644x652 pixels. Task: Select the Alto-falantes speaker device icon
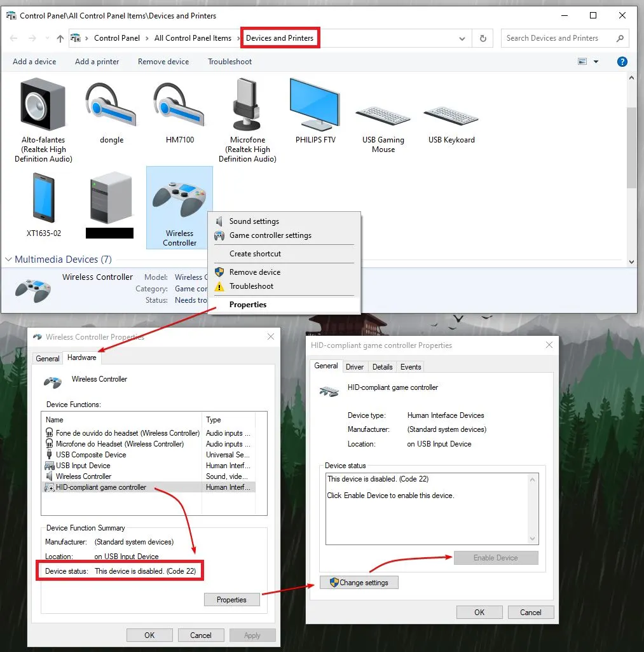click(x=43, y=105)
